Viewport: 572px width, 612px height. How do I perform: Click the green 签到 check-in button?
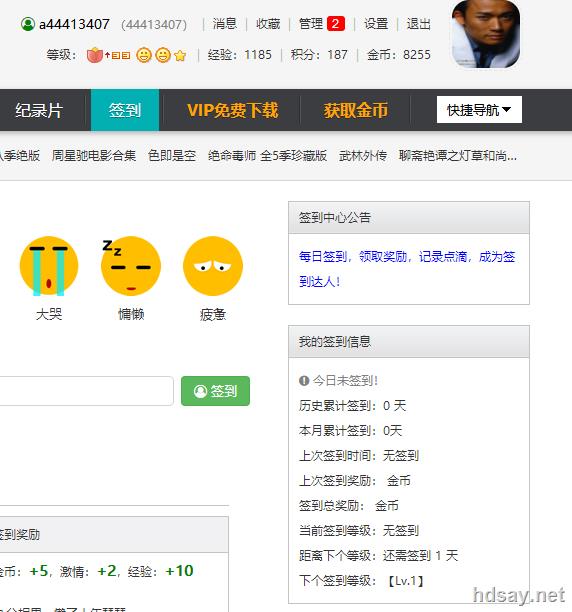click(x=215, y=391)
